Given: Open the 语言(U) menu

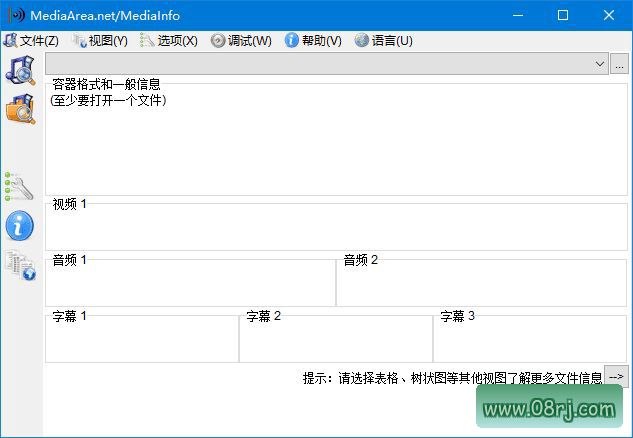Looking at the screenshot, I should click(384, 40).
